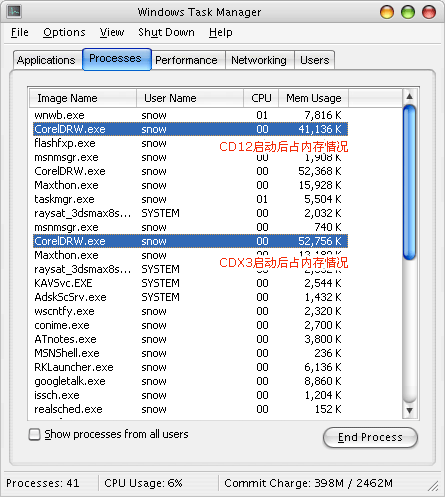Select raysat_3dsmax8s row using 2,032 K
Viewport: 445px width, 497px height.
click(190, 213)
